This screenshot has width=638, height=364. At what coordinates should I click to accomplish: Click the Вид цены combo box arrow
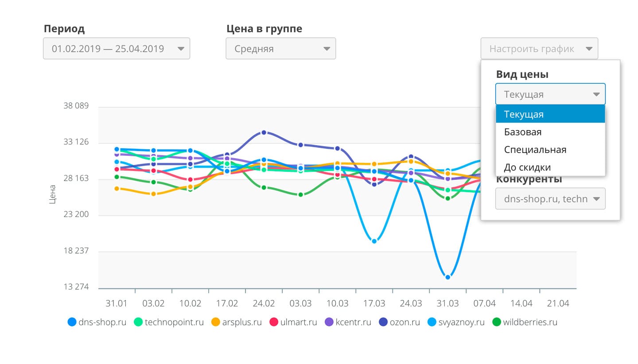click(596, 94)
